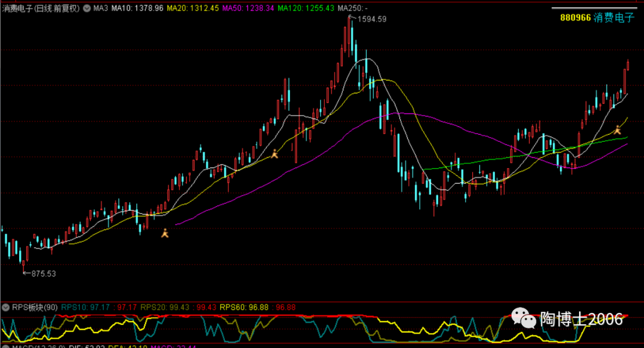The width and height of the screenshot is (644, 348).
Task: Click the red 97.17 value after RPS10
Action: point(127,307)
